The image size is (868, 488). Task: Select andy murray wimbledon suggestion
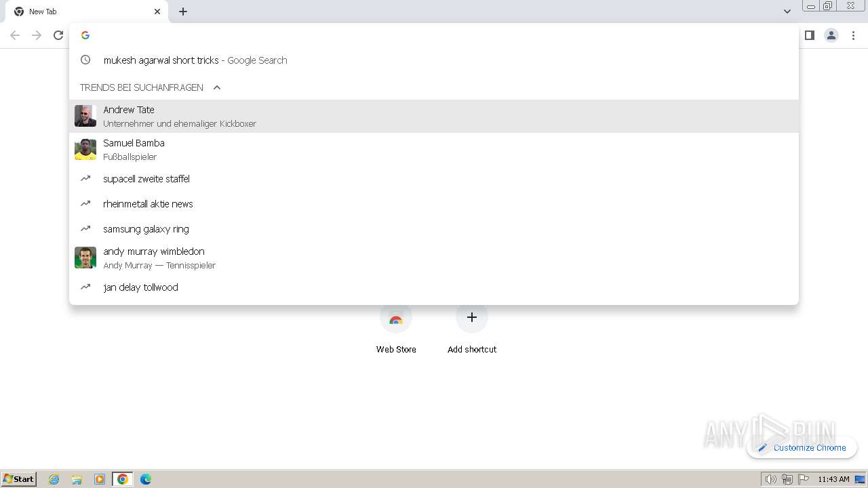pos(434,258)
